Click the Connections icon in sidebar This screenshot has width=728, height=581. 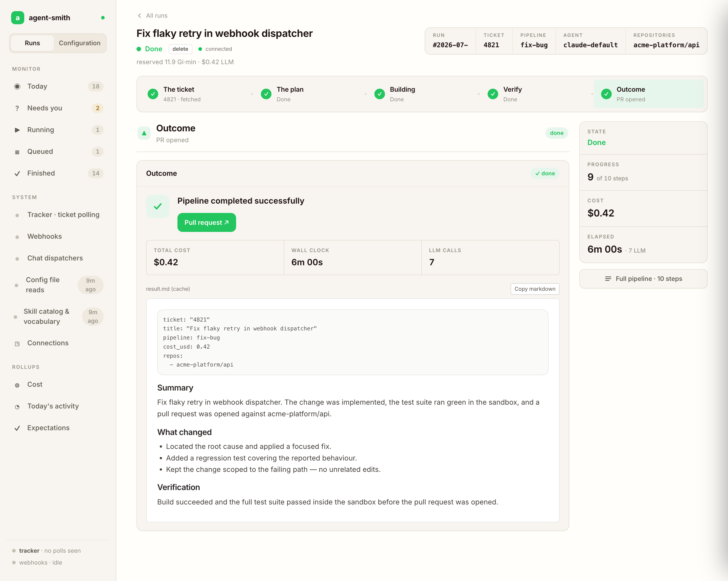tap(17, 344)
